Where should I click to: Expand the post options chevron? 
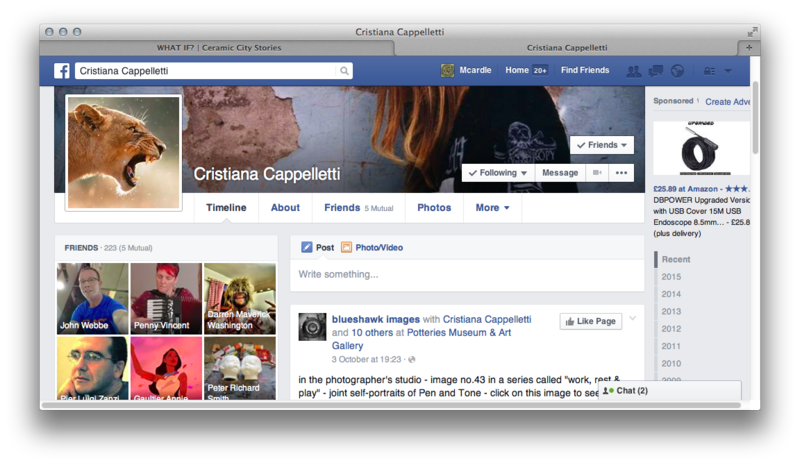pyautogui.click(x=632, y=319)
